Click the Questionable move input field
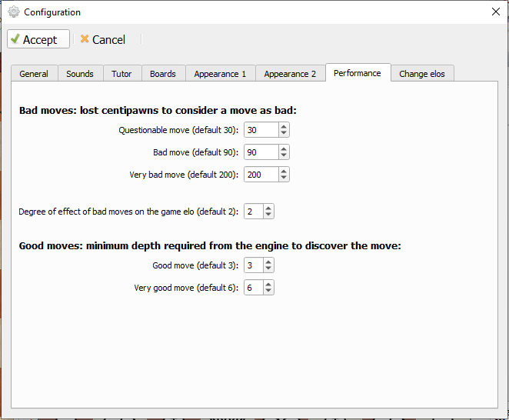Image resolution: width=509 pixels, height=420 pixels. tap(261, 130)
